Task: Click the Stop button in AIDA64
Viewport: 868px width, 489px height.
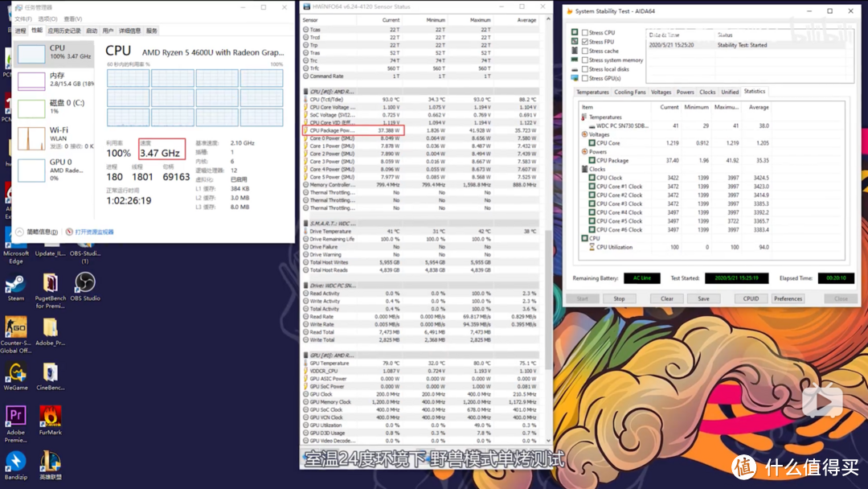Action: 619,299
